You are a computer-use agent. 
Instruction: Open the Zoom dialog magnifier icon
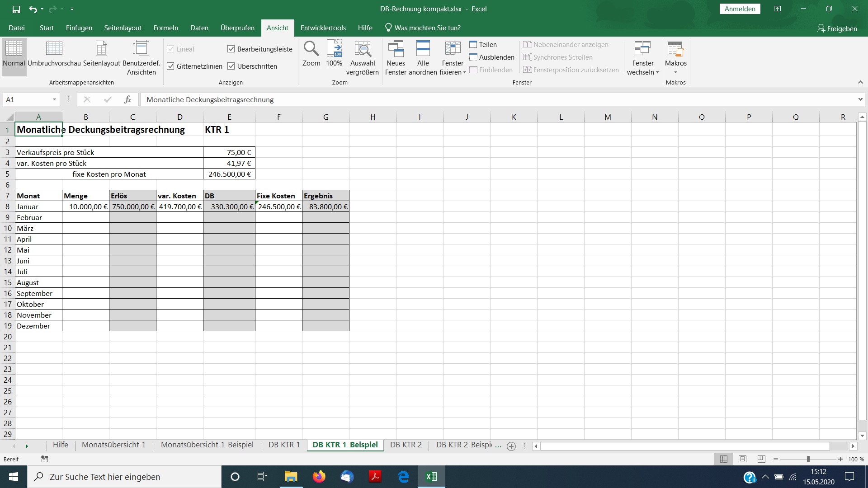click(311, 49)
